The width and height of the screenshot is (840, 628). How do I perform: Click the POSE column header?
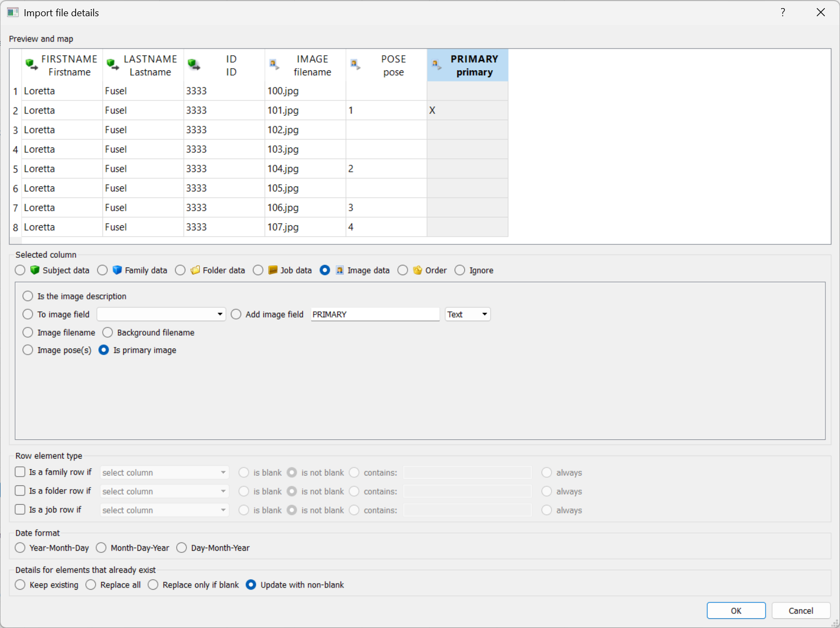pos(386,65)
